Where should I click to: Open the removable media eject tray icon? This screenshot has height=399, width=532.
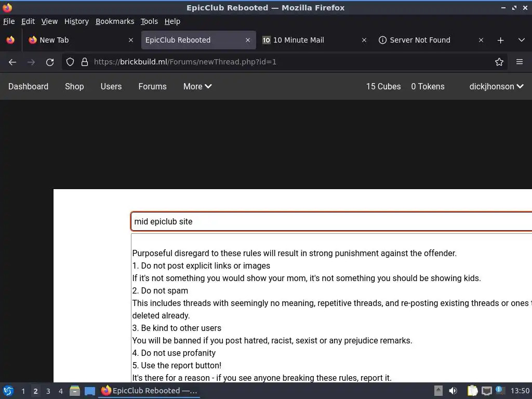click(438, 391)
